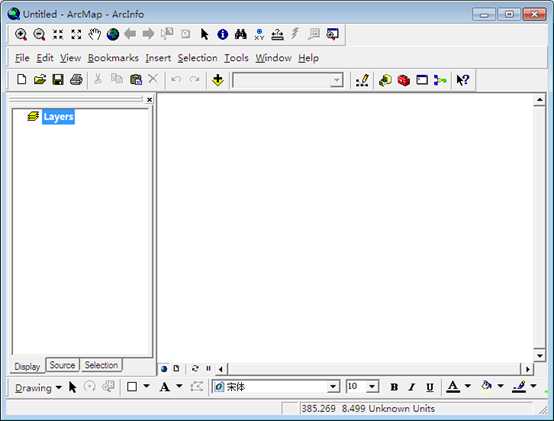This screenshot has height=421, width=554.
Task: Click the Fixed Zoom Out icon
Action: 76,35
